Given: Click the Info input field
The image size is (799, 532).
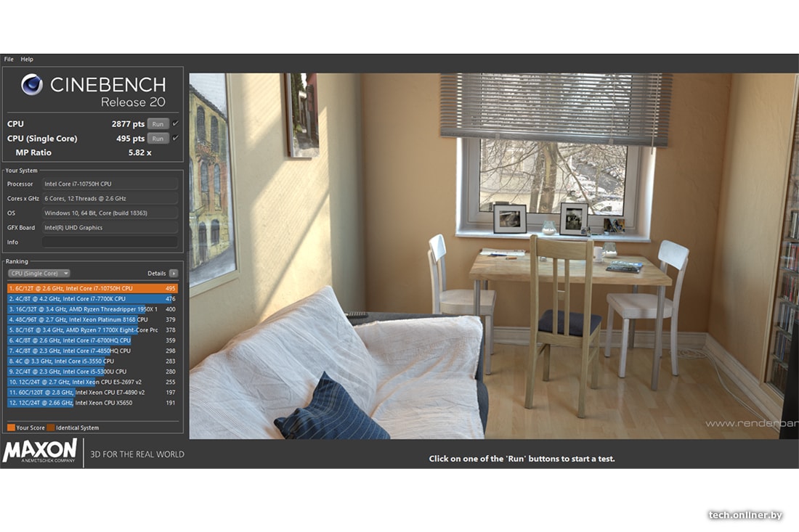Looking at the screenshot, I should [x=110, y=242].
